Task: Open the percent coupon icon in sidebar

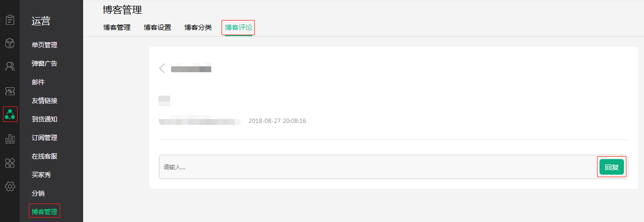Action: pos(10,91)
